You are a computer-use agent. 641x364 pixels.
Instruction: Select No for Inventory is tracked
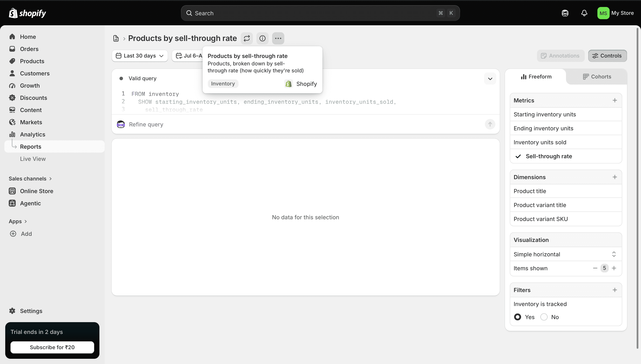click(544, 317)
